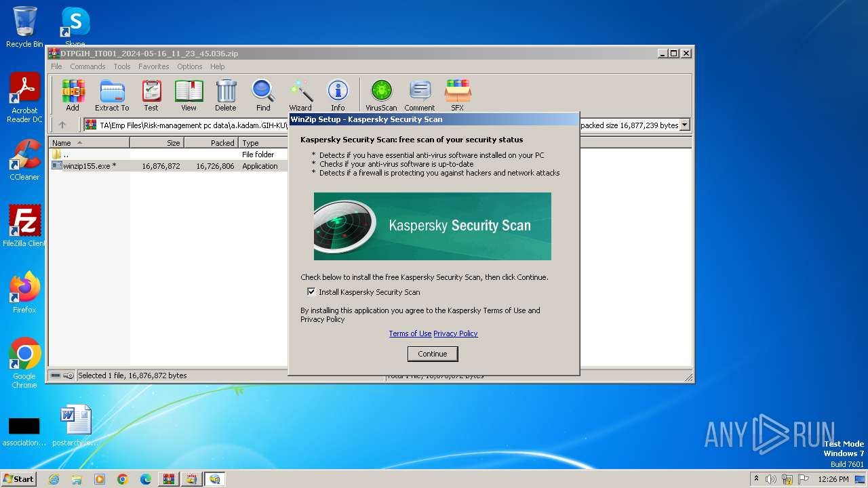Image resolution: width=868 pixels, height=488 pixels.
Task: Click the Add toolbar icon in WinRAR
Action: click(73, 95)
